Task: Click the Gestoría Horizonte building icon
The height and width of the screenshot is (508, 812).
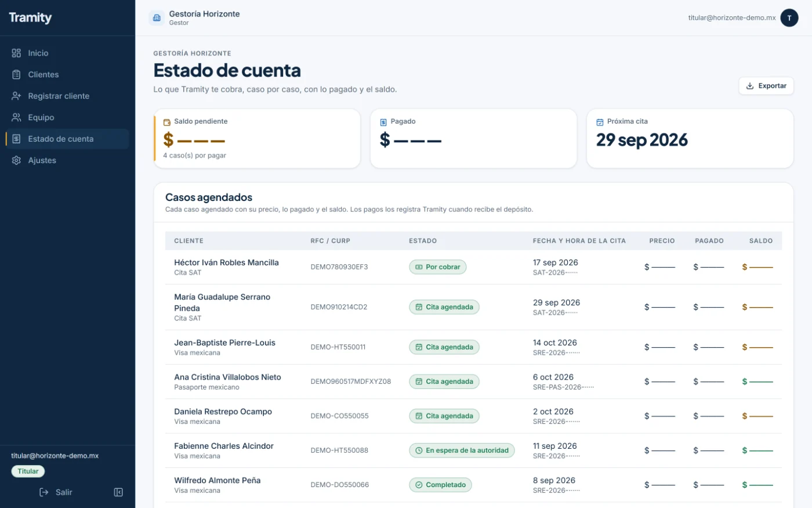Action: (157, 18)
